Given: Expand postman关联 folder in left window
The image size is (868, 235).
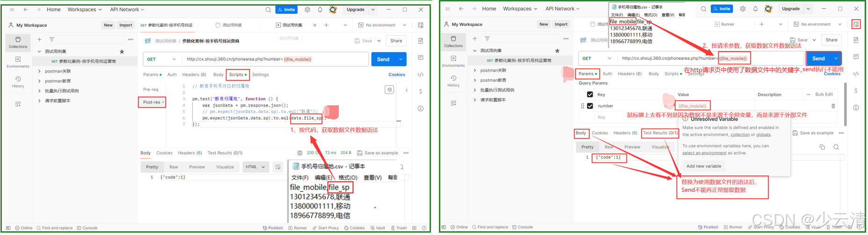Looking at the screenshot, I should [39, 71].
